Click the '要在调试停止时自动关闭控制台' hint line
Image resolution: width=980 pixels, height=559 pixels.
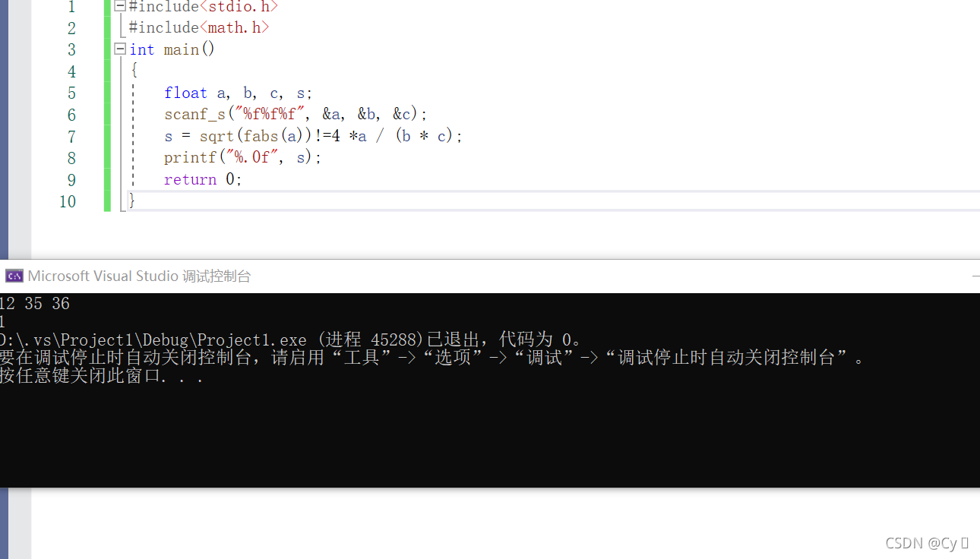[x=433, y=358]
